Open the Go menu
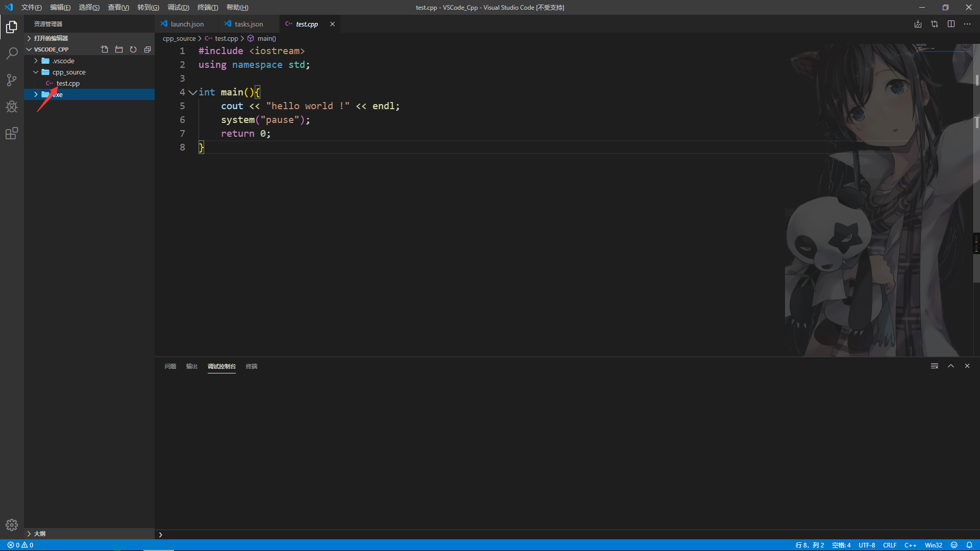This screenshot has height=551, width=980. (x=148, y=7)
